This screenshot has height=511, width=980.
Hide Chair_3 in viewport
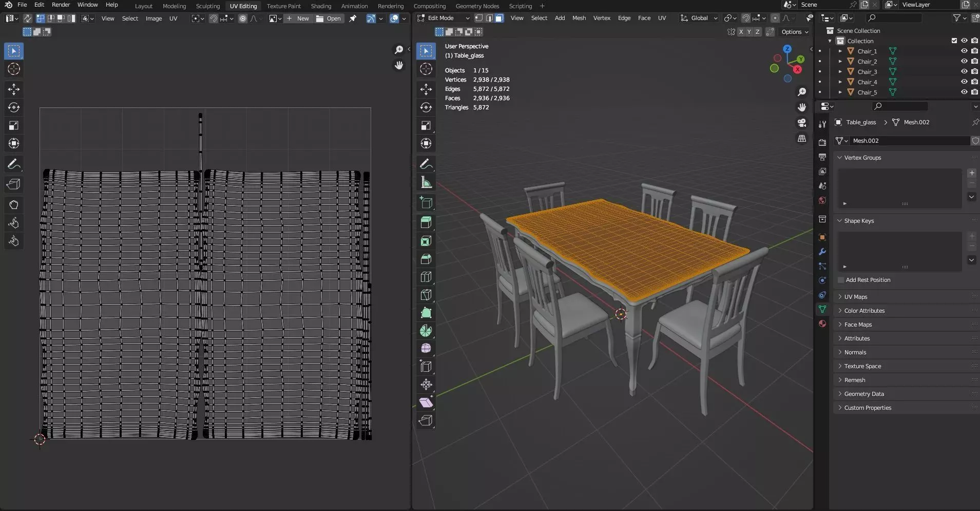coord(964,71)
